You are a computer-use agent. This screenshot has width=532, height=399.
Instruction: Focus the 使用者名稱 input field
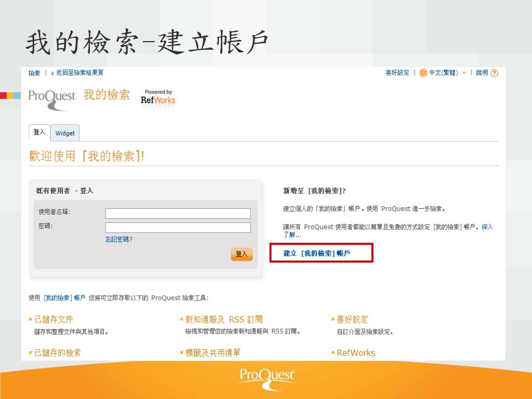pos(178,214)
